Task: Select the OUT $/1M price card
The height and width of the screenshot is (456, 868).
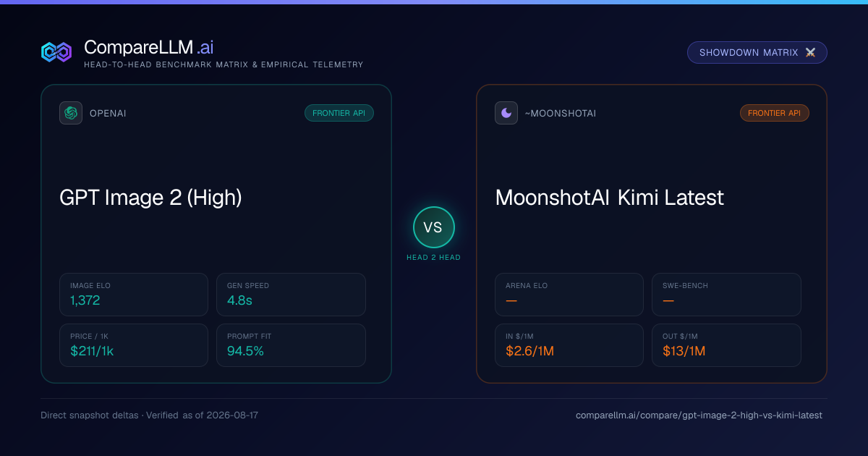Action: (726, 345)
